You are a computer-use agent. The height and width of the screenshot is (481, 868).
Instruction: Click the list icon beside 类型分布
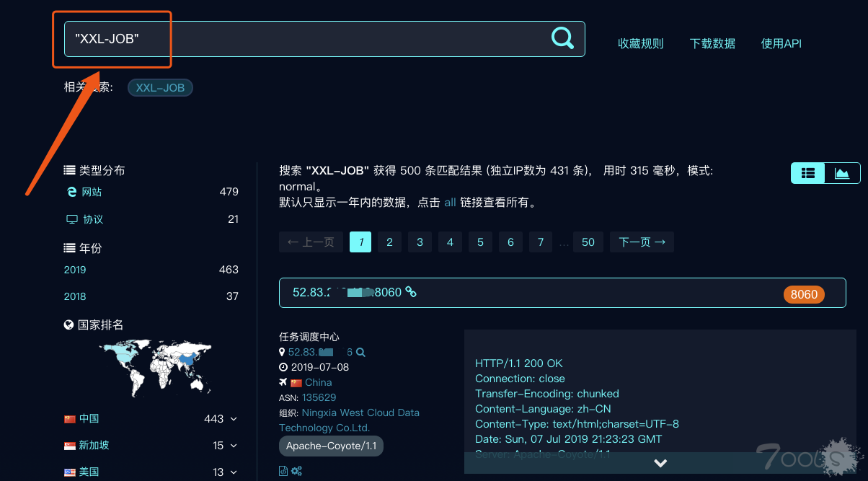point(70,170)
